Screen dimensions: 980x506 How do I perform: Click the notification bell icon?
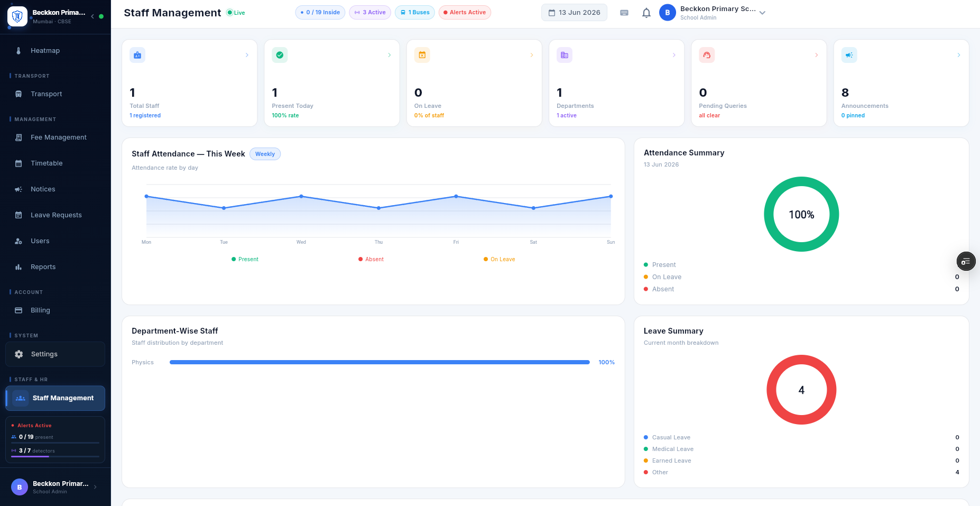pos(646,13)
